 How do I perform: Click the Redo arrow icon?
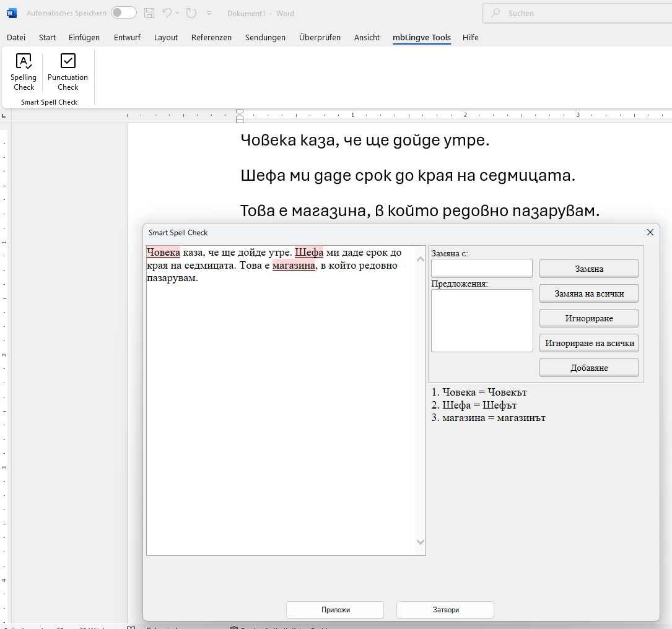(x=191, y=13)
